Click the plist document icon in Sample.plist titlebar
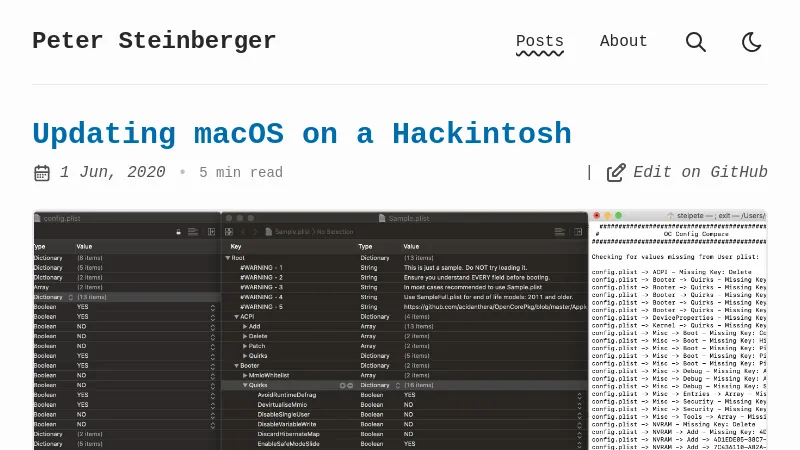Viewport: 800px width, 450px height. coord(381,218)
